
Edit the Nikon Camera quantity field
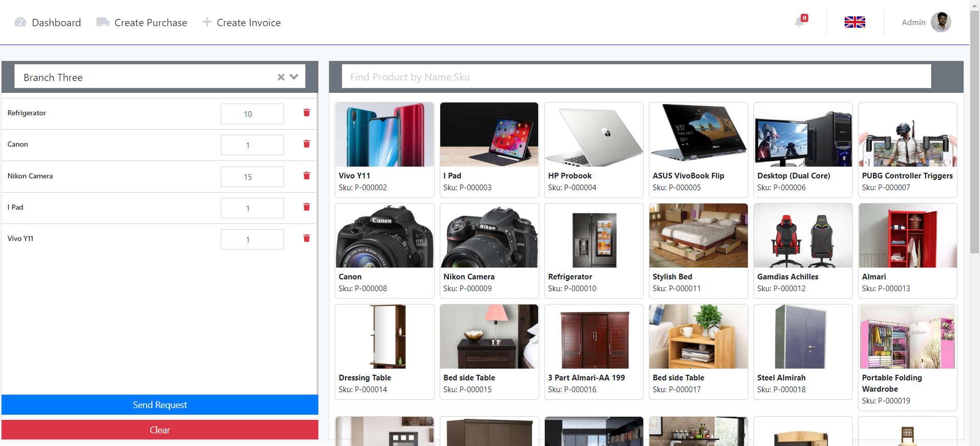pyautogui.click(x=252, y=177)
